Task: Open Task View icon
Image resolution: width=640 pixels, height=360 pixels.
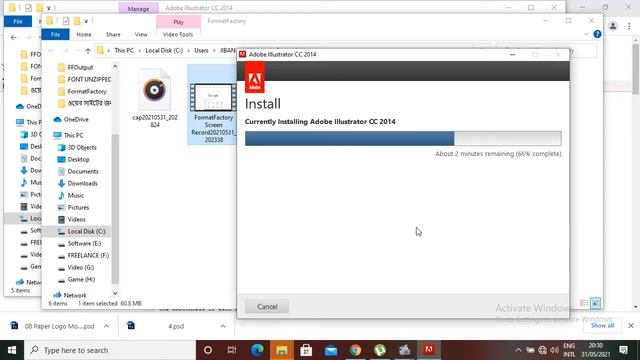Action: coord(232,350)
